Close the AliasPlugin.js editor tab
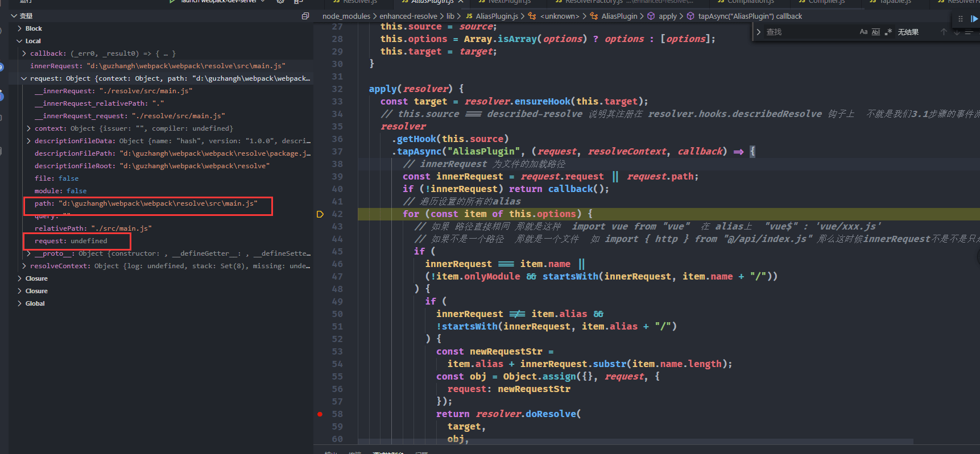Screen dimensions: 980x454 (x=460, y=2)
